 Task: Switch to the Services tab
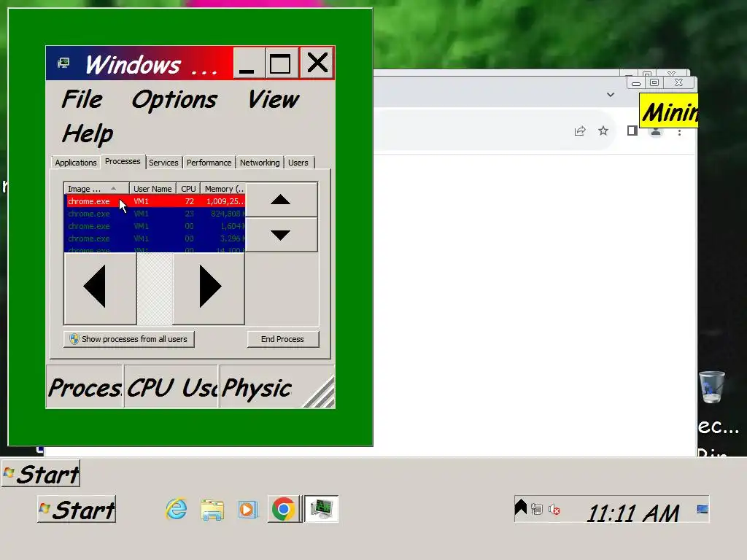pos(163,163)
